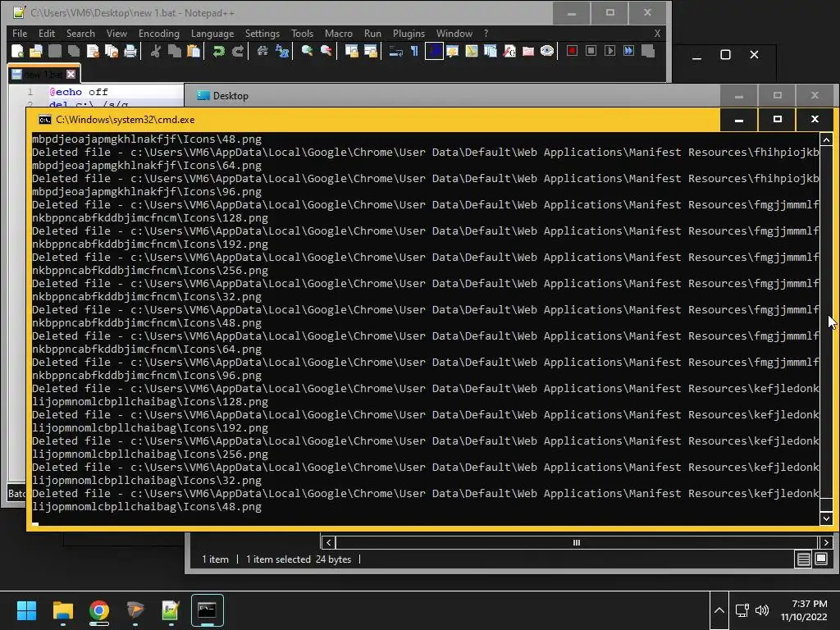Open Find with the binoculars icon
Viewport: 840px width, 630px height.
click(x=262, y=52)
